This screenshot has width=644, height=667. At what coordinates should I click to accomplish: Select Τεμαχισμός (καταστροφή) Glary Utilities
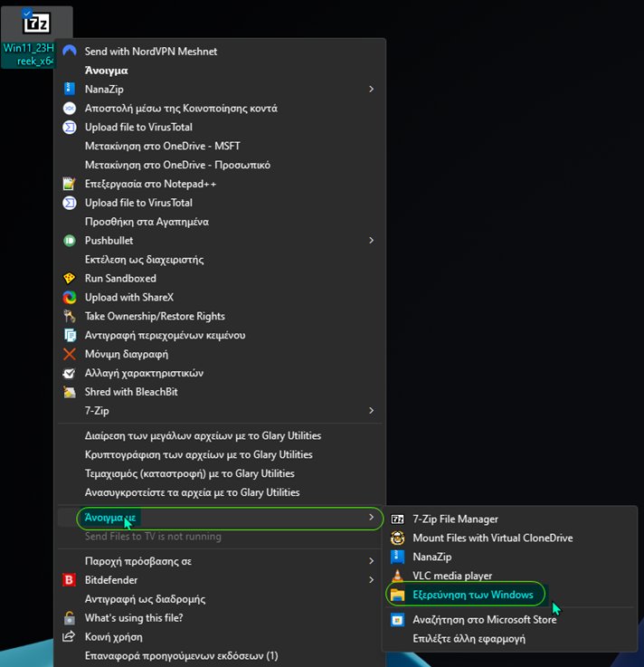click(x=190, y=473)
